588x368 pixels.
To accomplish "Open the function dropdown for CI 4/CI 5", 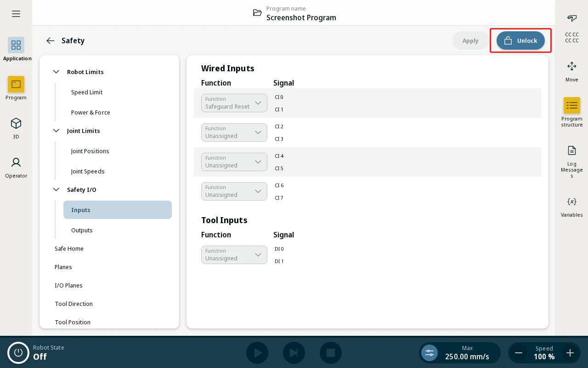I will point(234,162).
